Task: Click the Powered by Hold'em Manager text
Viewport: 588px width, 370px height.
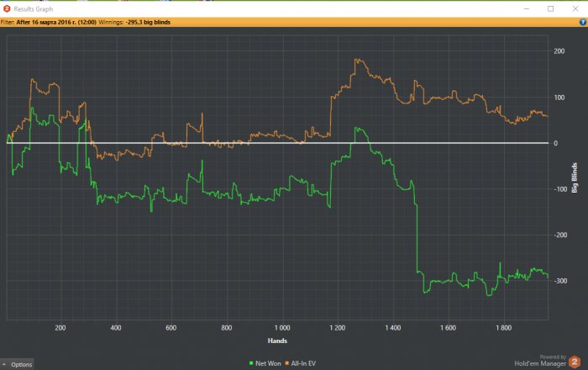Action: coord(540,361)
